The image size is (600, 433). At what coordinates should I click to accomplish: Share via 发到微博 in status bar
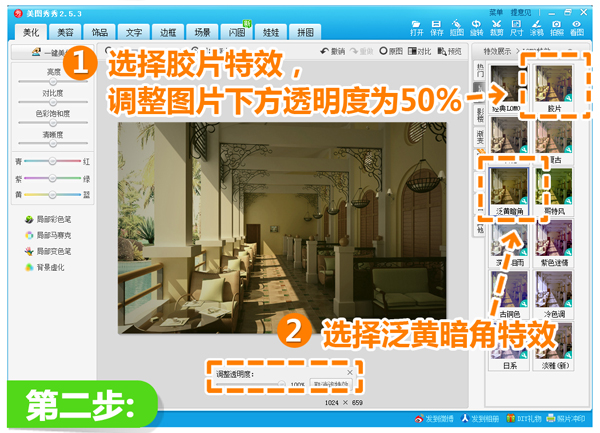click(x=434, y=418)
